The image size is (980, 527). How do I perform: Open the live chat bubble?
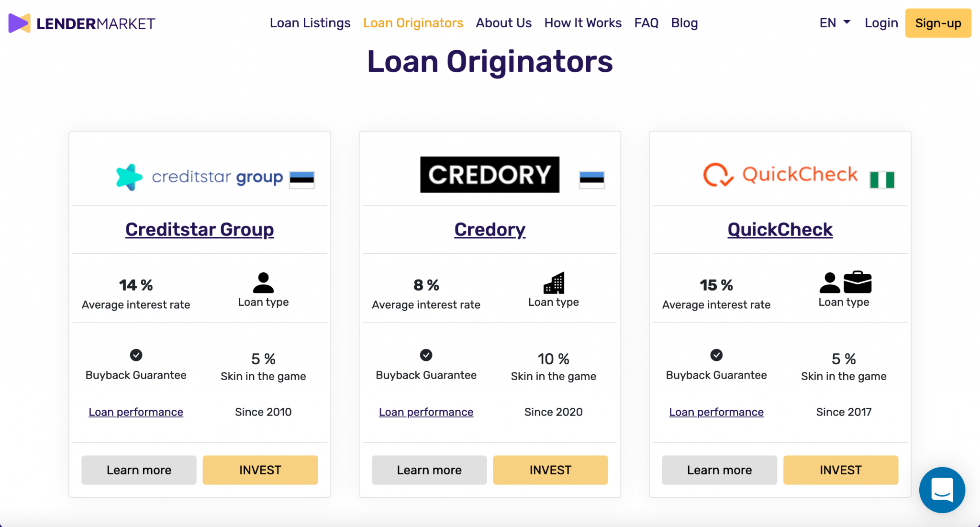pyautogui.click(x=942, y=489)
